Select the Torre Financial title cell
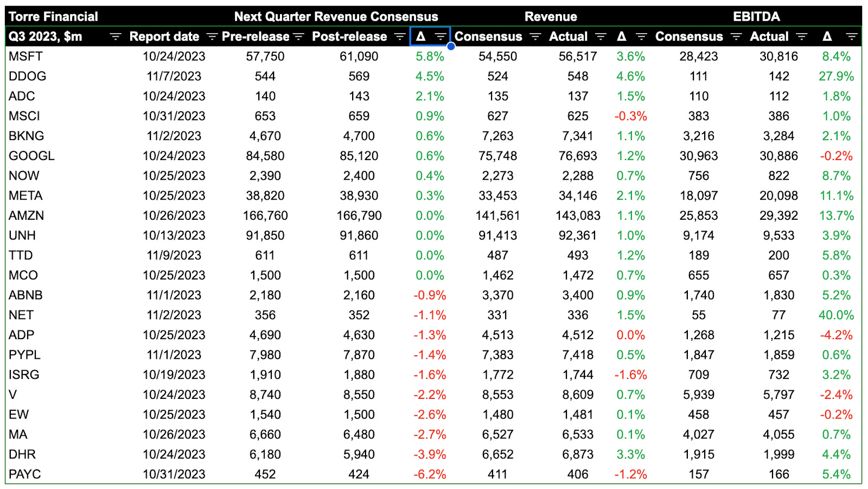The height and width of the screenshot is (489, 868). [53, 17]
